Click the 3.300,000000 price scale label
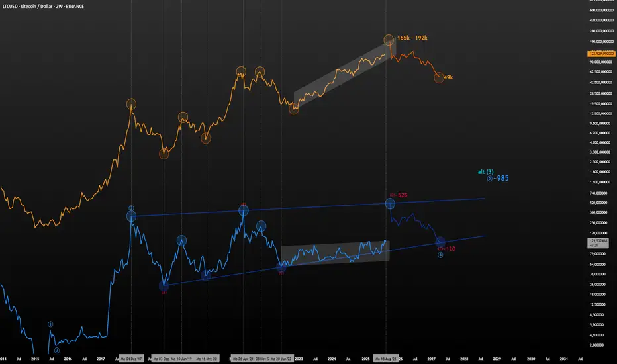Image resolution: width=617 pixels, height=364 pixels. tap(600, 152)
